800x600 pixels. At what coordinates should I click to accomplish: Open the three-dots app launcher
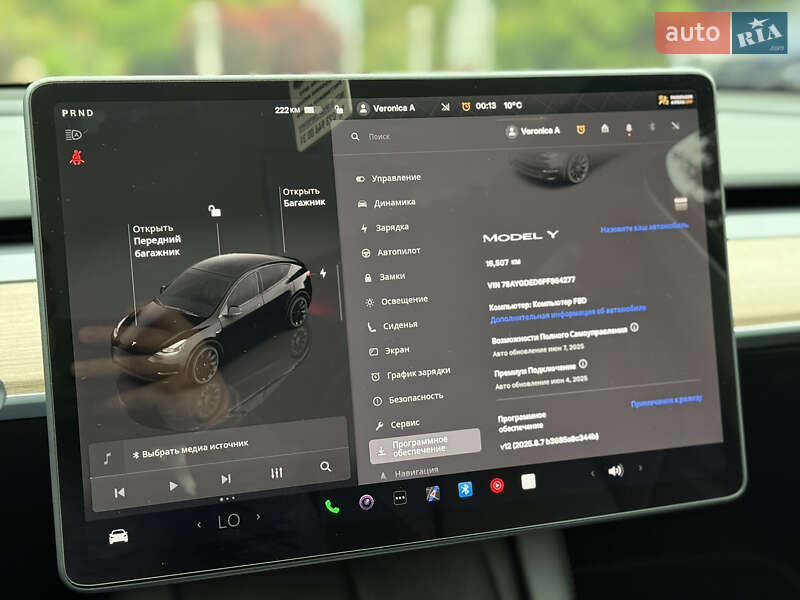coord(400,497)
